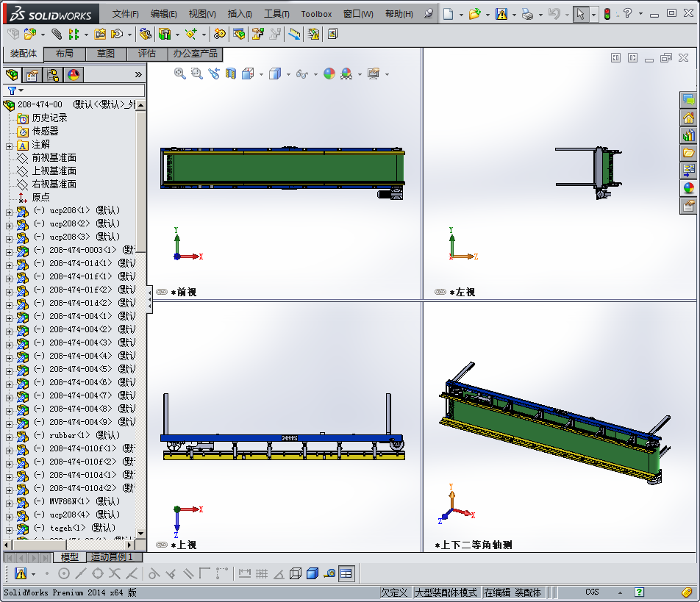Switch to the 布局 tab
700x602 pixels.
pyautogui.click(x=65, y=54)
